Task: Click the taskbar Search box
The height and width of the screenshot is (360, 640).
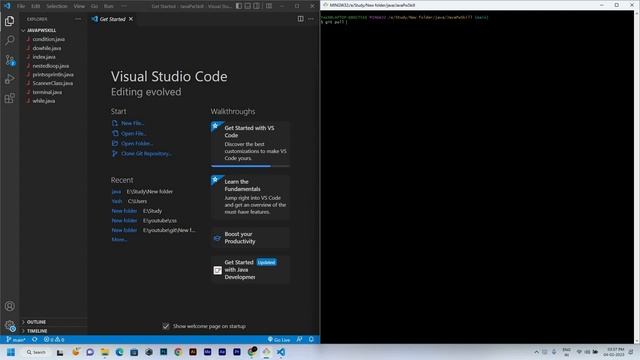Action: coord(36,352)
